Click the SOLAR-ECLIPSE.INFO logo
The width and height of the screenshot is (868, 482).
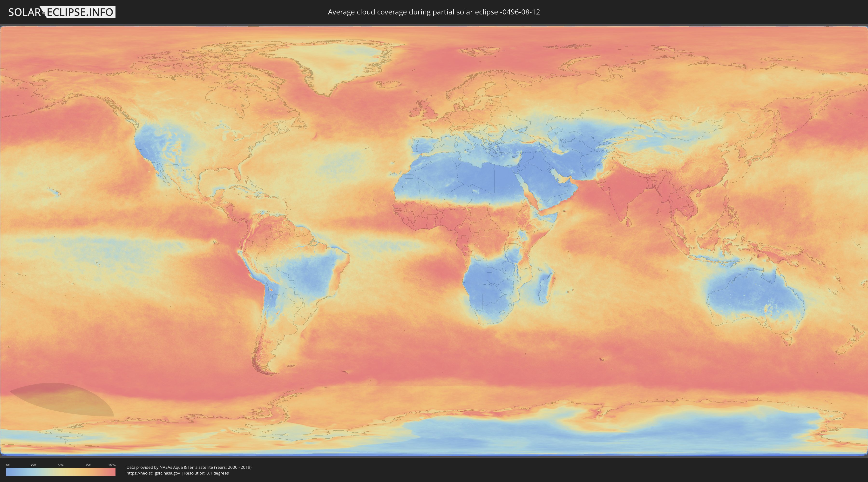point(62,12)
